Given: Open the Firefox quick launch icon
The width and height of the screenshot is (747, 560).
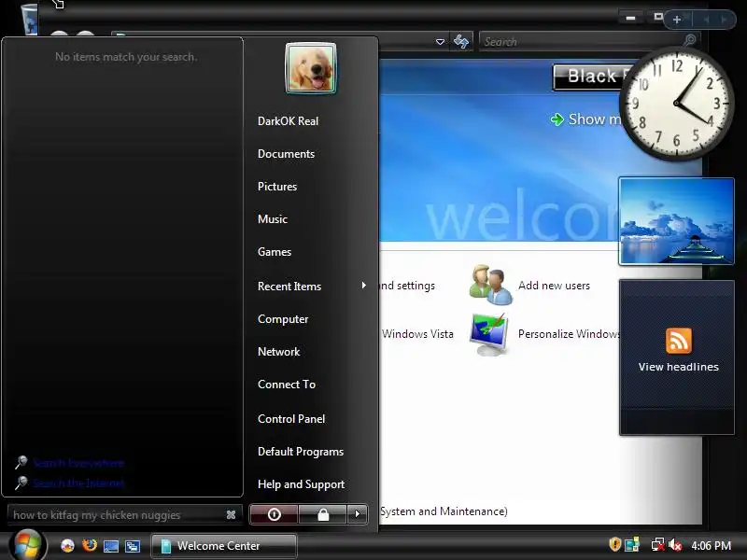Looking at the screenshot, I should (x=89, y=545).
